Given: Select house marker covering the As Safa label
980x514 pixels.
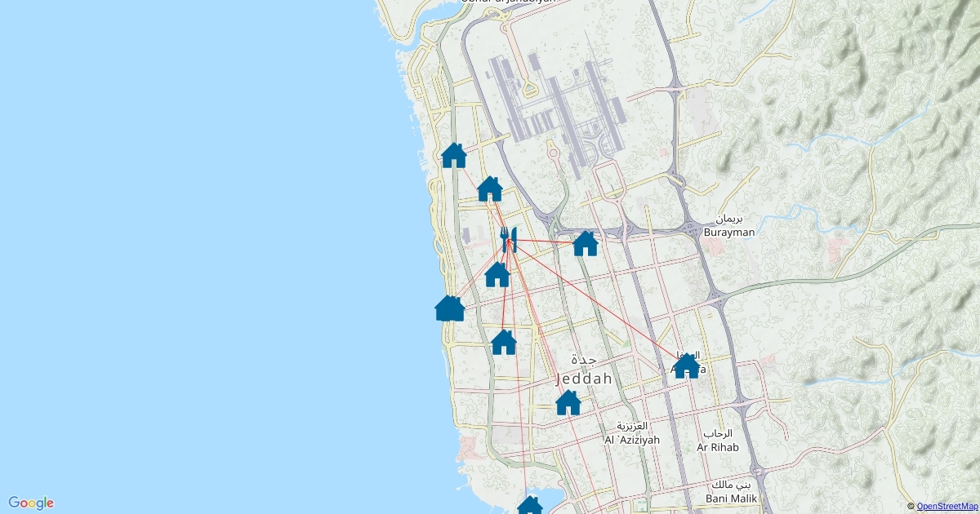Looking at the screenshot, I should point(687,366).
